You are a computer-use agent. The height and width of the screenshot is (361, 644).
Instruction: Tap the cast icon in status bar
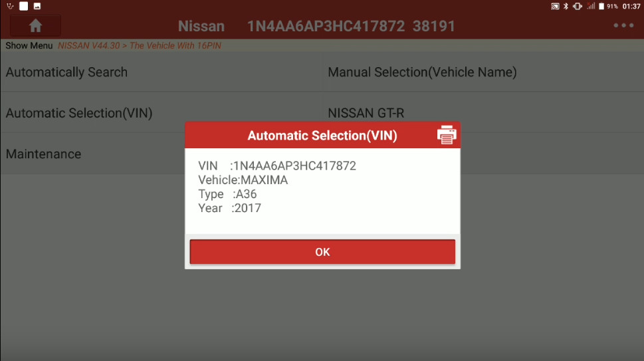coord(555,6)
